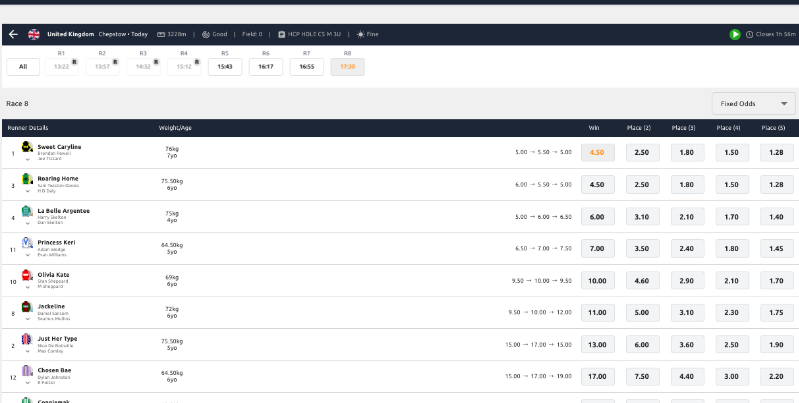Expand Jackeline runner details chevron
799x403 pixels.
(27, 319)
